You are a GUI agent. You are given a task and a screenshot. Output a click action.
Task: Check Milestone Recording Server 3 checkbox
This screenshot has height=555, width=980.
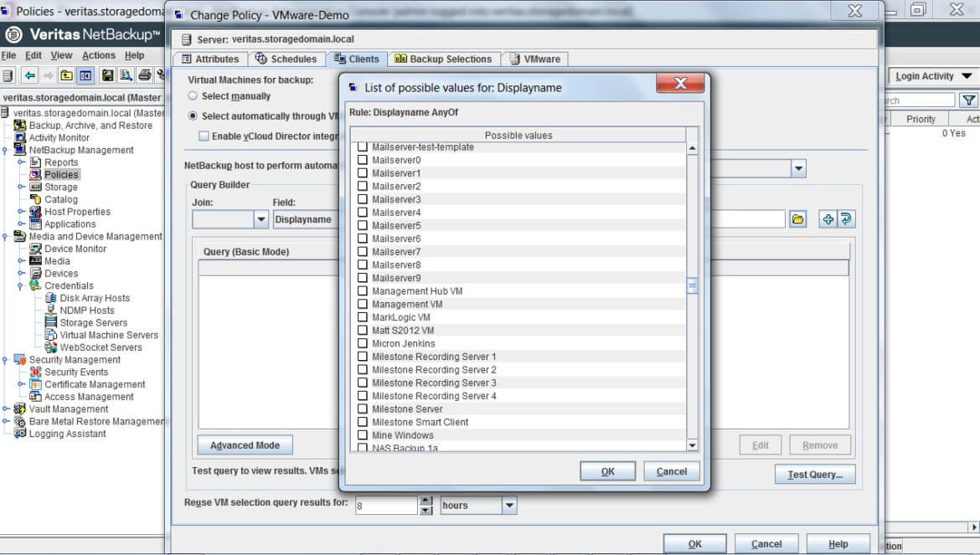363,383
